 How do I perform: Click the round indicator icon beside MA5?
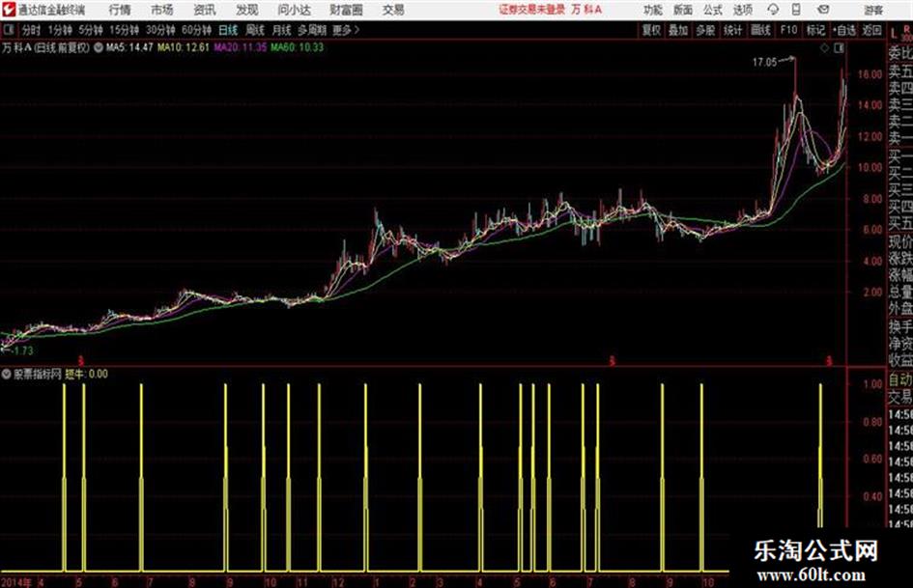tap(99, 47)
